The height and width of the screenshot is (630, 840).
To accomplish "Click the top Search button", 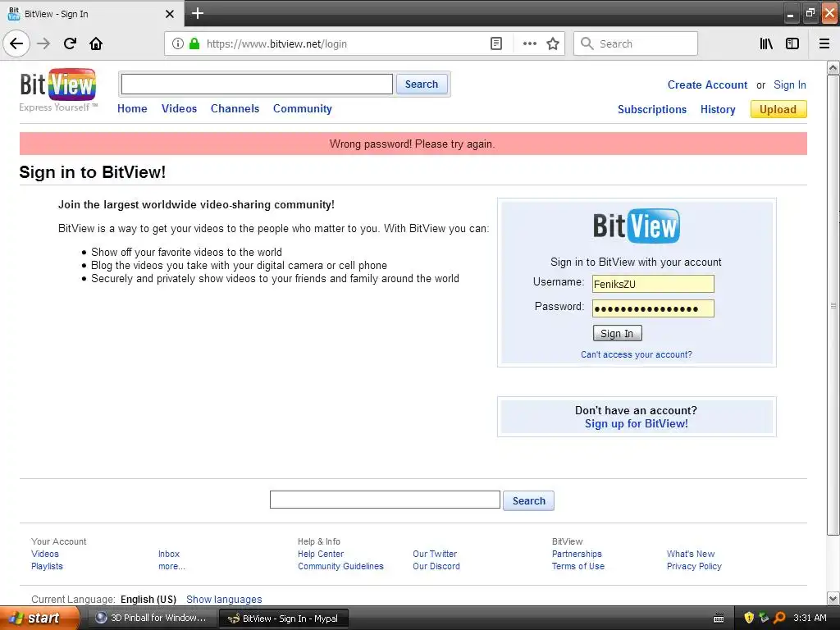I will coord(422,84).
